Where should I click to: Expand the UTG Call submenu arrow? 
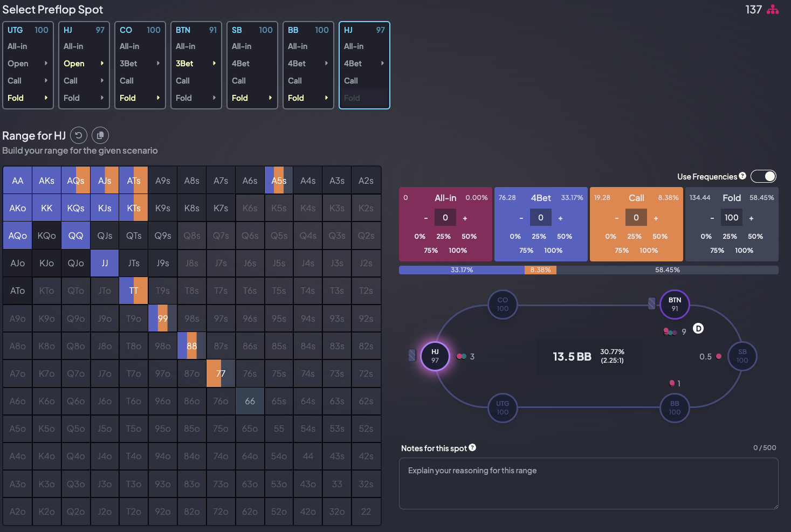[x=46, y=80]
